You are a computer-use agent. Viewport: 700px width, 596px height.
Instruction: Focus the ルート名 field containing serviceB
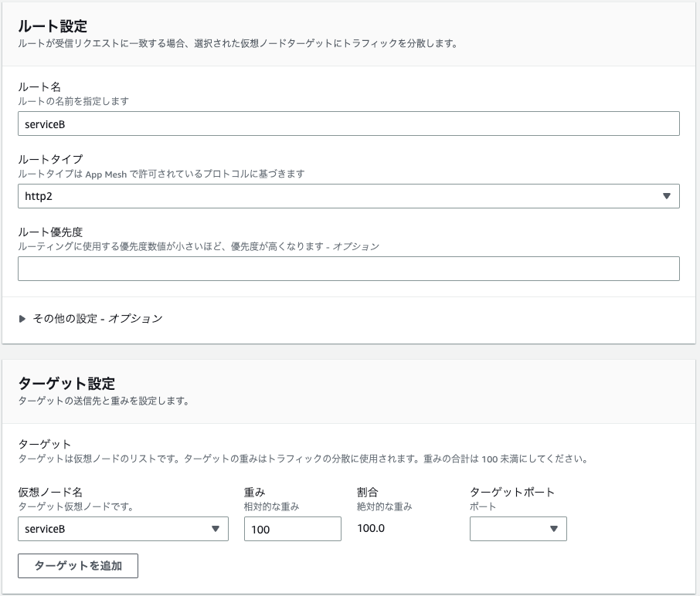348,124
